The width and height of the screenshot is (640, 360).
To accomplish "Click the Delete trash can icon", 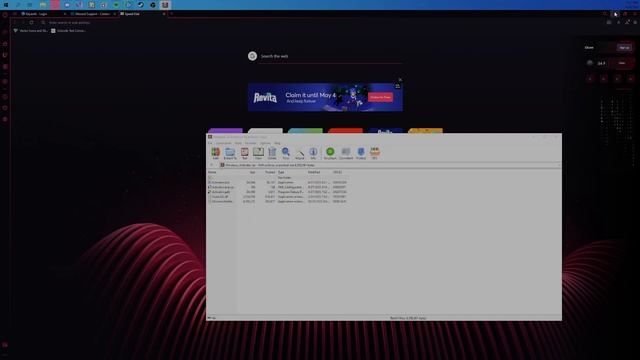I will [272, 153].
